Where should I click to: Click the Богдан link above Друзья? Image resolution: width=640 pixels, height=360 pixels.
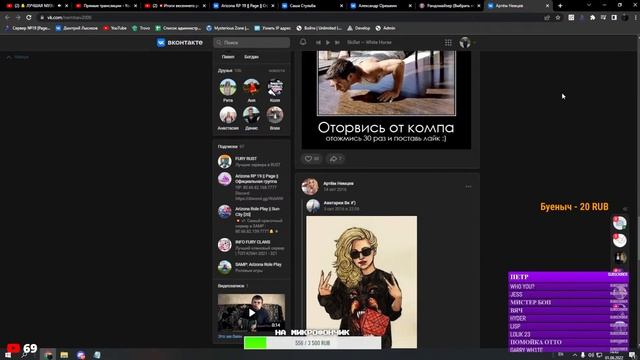coord(251,57)
